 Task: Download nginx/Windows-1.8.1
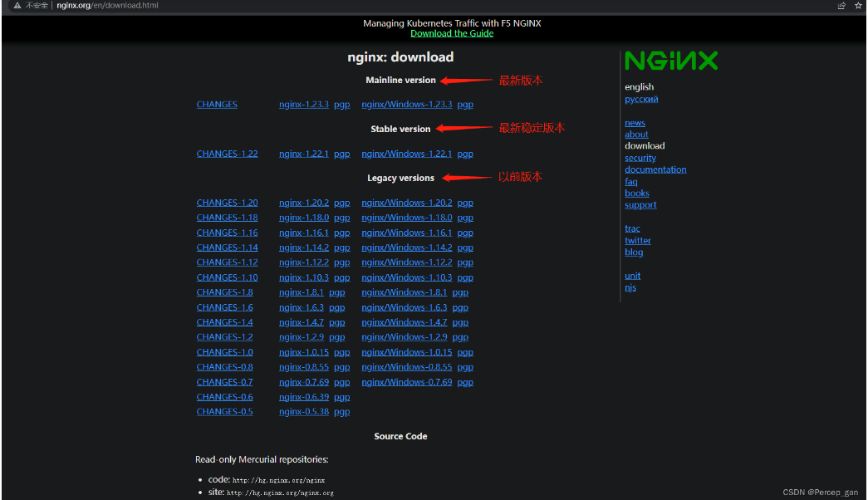(405, 292)
